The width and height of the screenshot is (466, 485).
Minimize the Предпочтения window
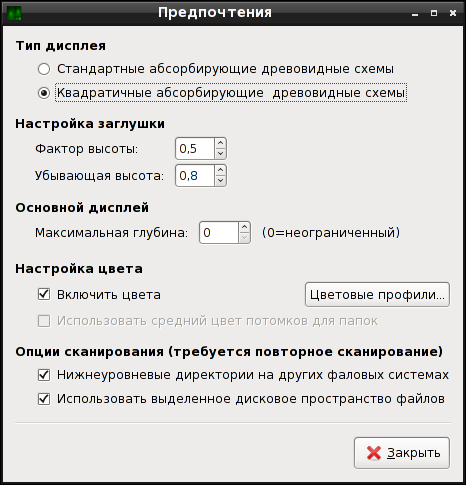[x=415, y=14]
